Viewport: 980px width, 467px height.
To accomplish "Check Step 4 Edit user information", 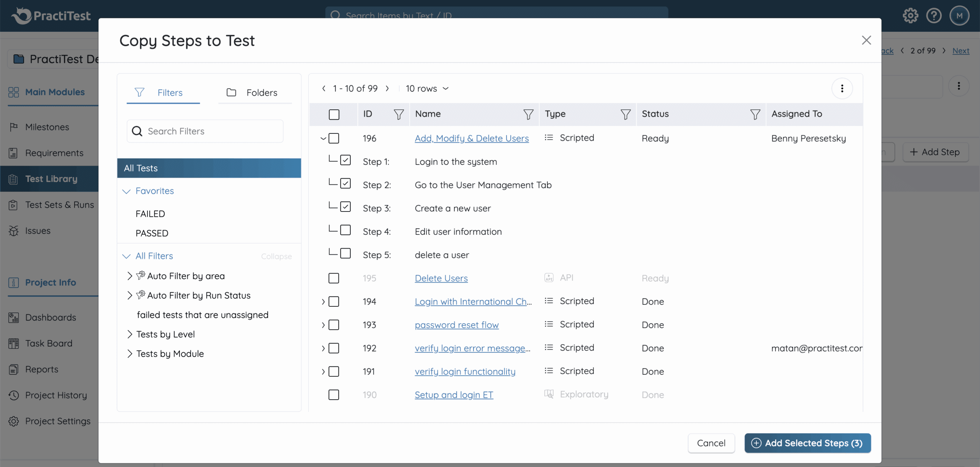I will pos(345,230).
